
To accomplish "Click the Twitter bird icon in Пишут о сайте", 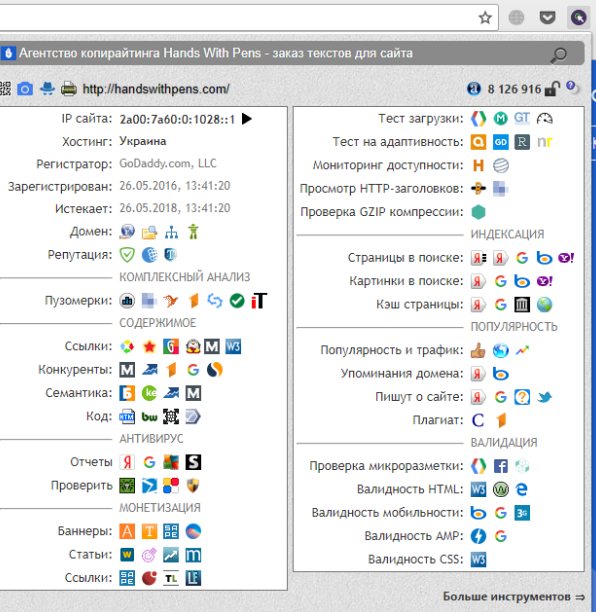I will tap(544, 397).
